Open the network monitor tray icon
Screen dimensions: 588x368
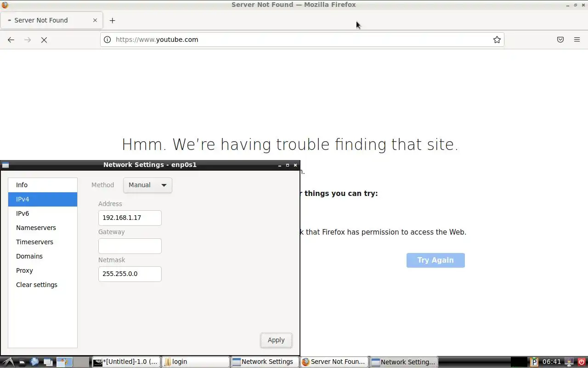pos(569,362)
